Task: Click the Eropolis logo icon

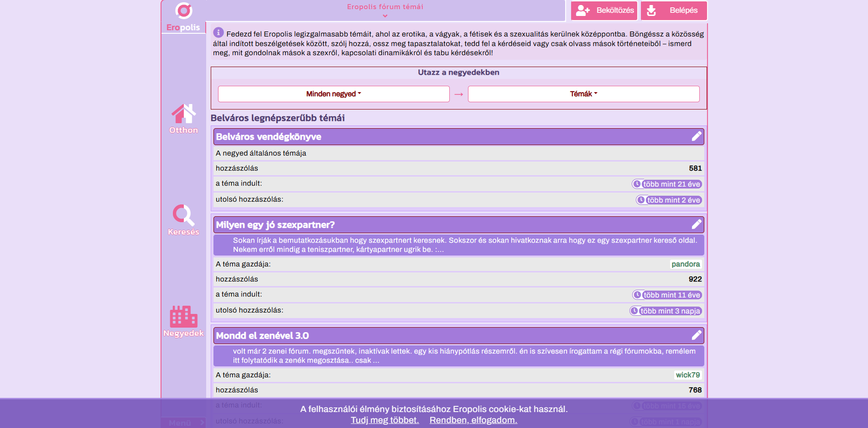Action: tap(183, 10)
